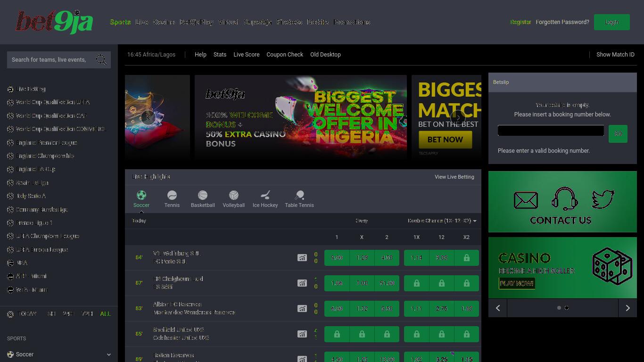
Task: Click the Register link
Action: (x=520, y=22)
